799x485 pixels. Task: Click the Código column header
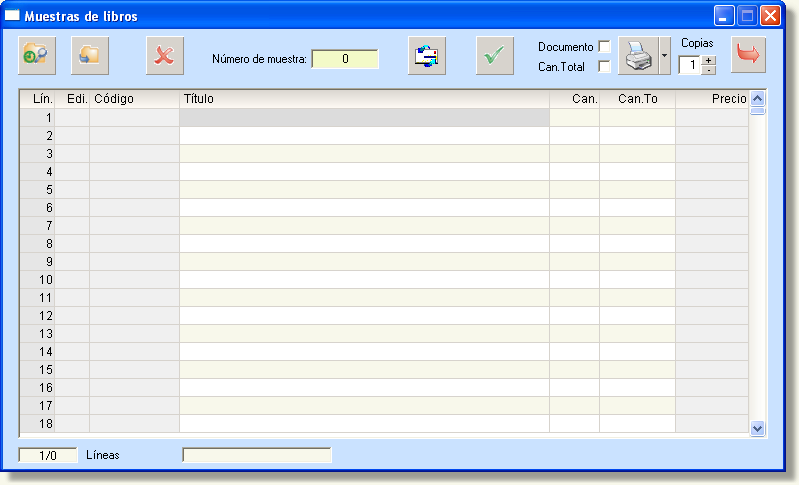pos(135,99)
